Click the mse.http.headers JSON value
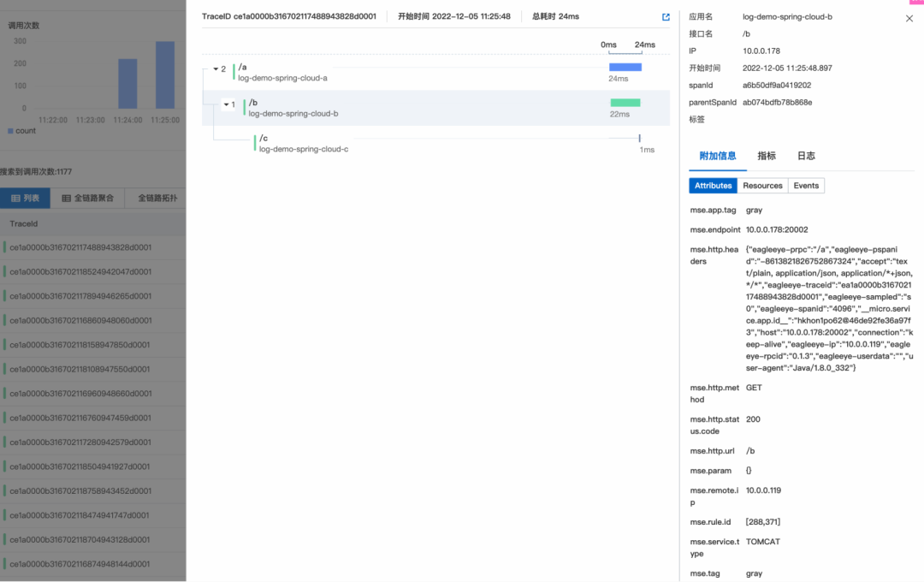Image resolution: width=924 pixels, height=582 pixels. click(829, 308)
